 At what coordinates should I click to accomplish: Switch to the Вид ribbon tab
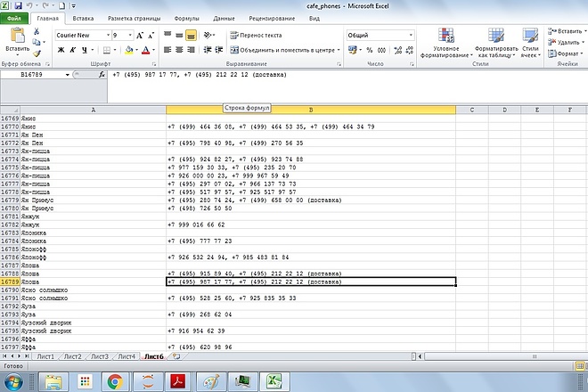314,19
